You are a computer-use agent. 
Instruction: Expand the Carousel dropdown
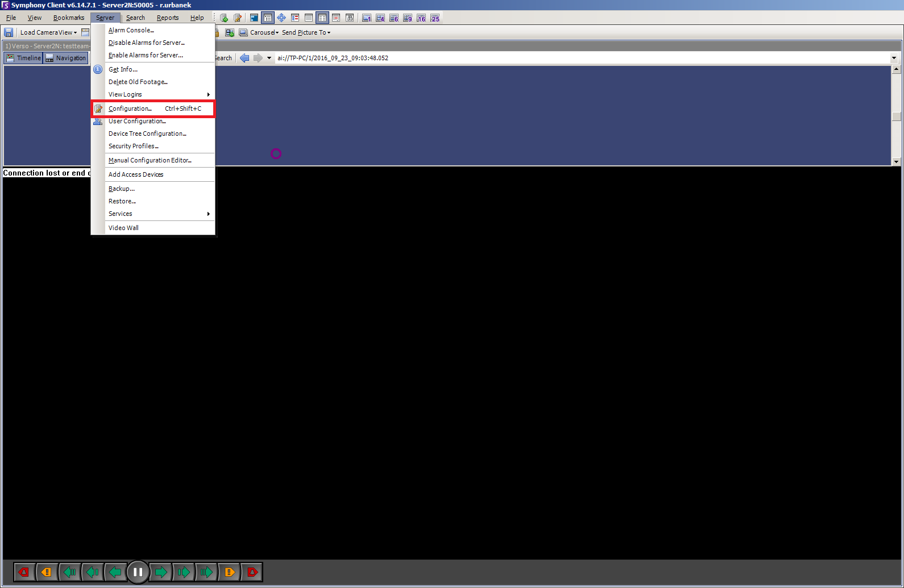tap(264, 32)
